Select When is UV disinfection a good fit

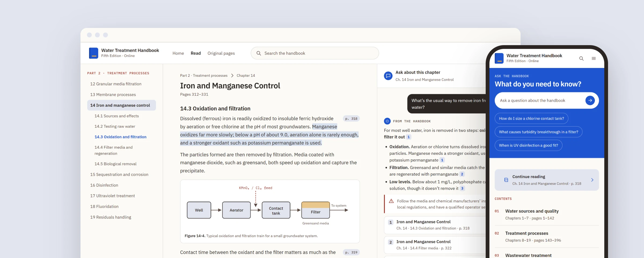pyautogui.click(x=528, y=145)
